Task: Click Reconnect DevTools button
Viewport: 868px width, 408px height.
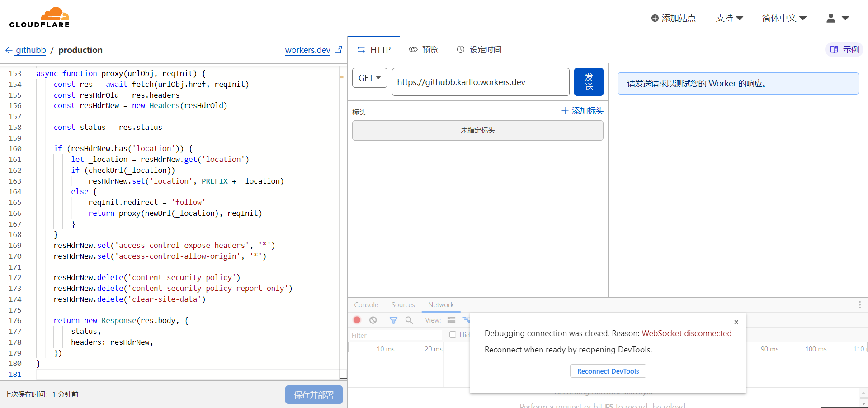Action: (x=608, y=371)
